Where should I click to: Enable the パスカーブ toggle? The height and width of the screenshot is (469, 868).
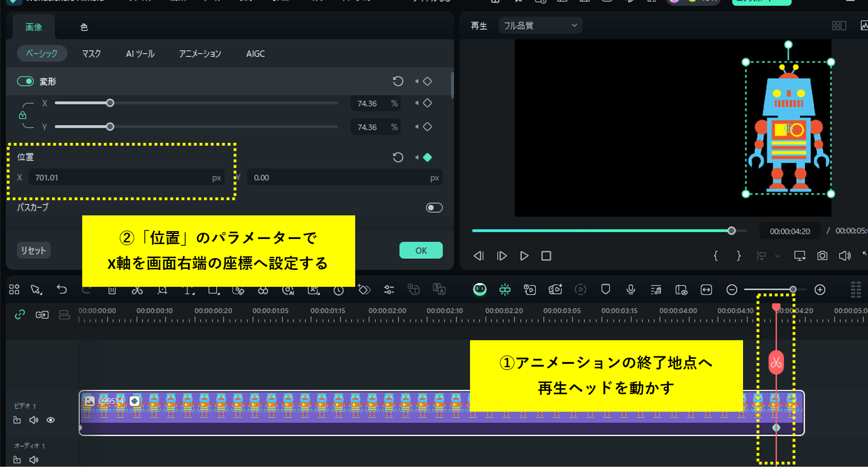pyautogui.click(x=434, y=208)
